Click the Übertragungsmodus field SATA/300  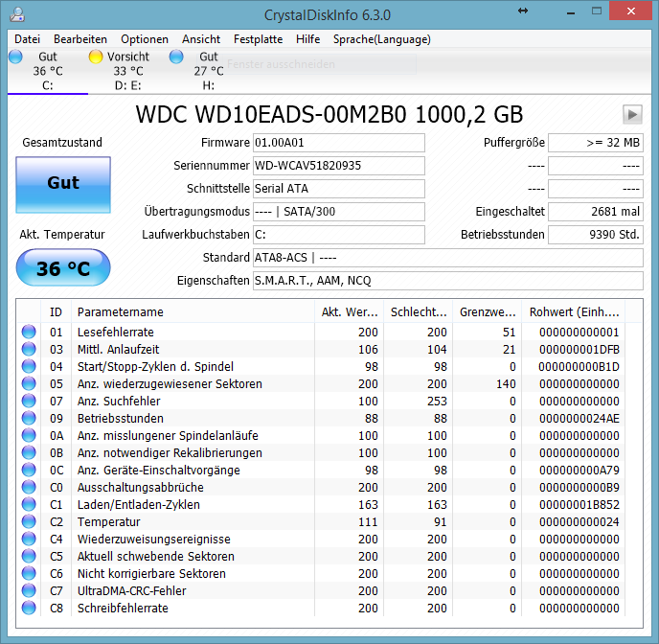339,212
